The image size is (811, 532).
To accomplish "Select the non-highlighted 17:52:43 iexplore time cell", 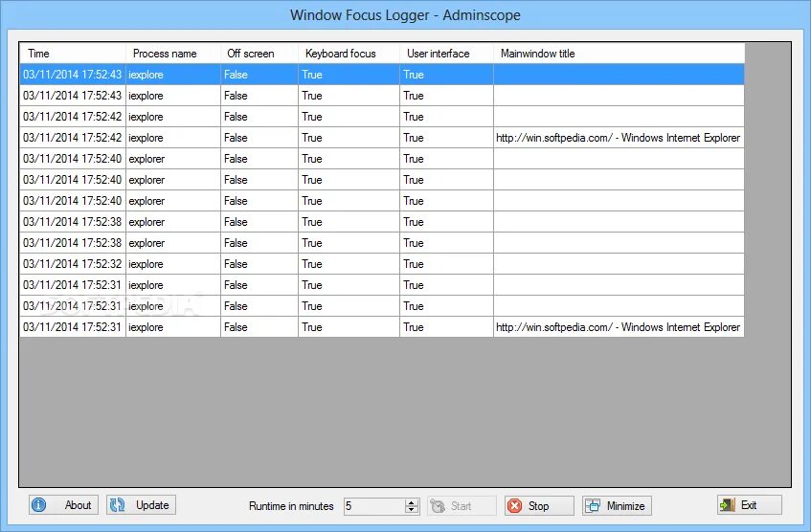I will (73, 96).
